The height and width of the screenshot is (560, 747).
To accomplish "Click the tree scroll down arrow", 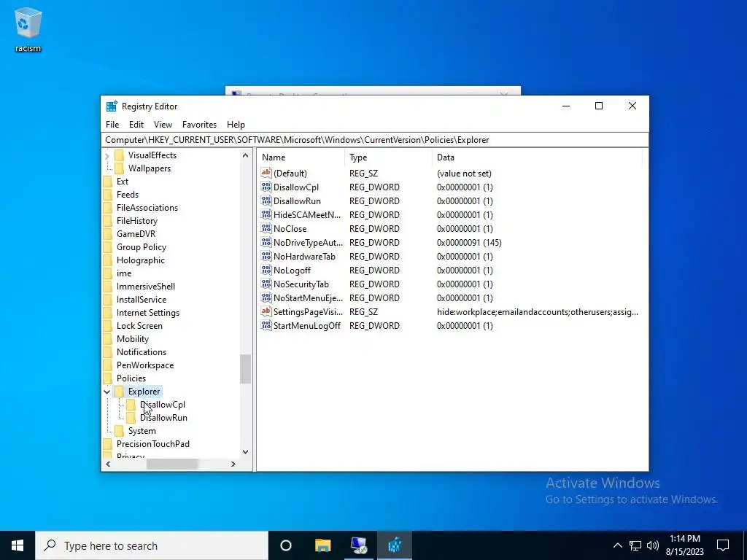I will (245, 452).
